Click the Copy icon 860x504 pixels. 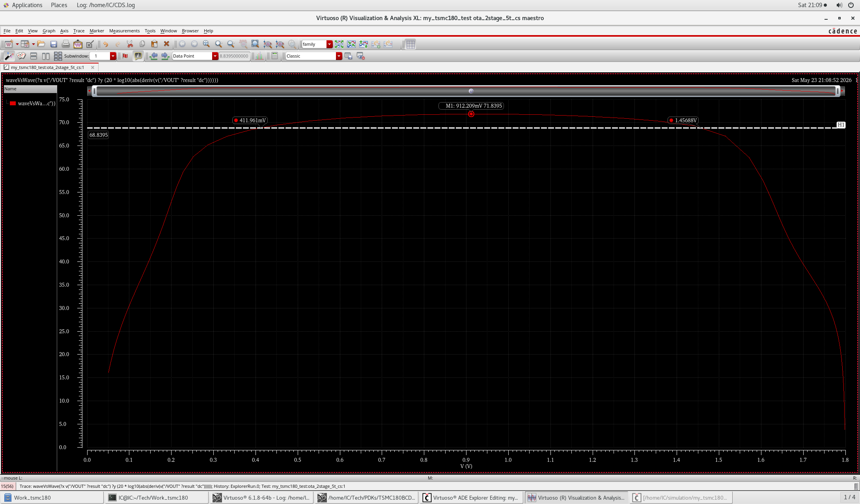pyautogui.click(x=142, y=44)
